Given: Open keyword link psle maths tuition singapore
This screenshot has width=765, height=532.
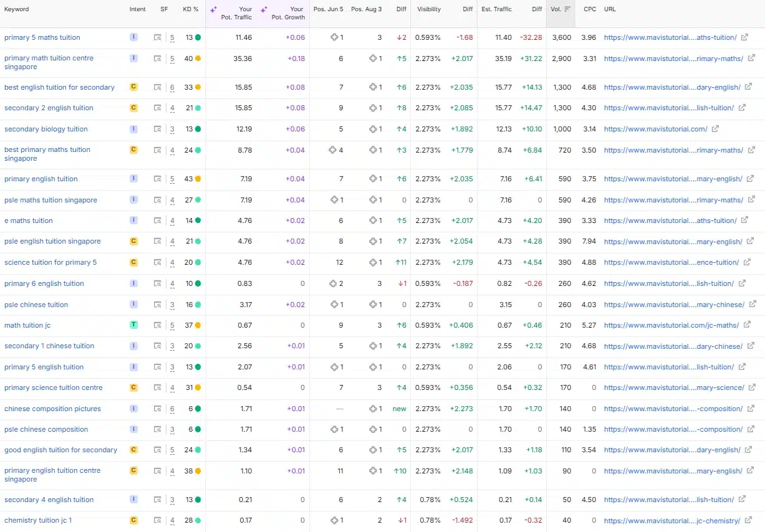Looking at the screenshot, I should coord(51,200).
